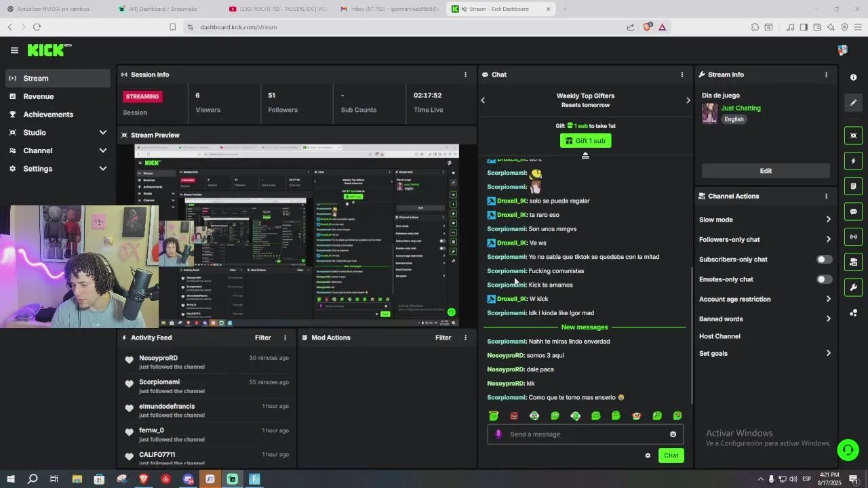Open the Stream info panel options menu
Viewport: 868px width, 488px height.
tap(826, 75)
